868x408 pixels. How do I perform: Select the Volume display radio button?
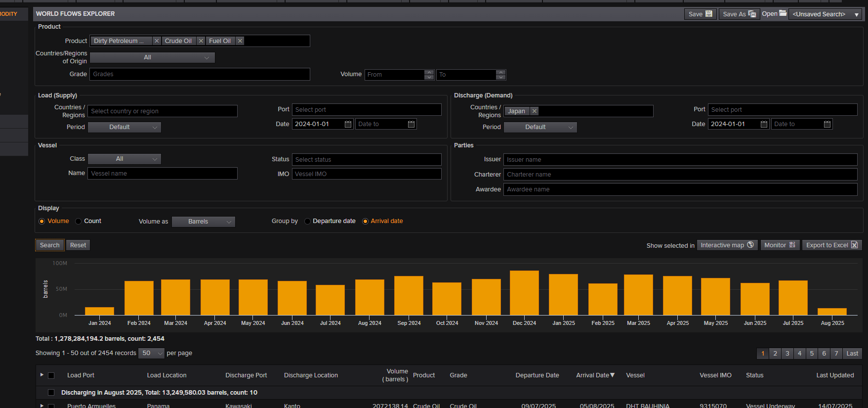tap(42, 221)
